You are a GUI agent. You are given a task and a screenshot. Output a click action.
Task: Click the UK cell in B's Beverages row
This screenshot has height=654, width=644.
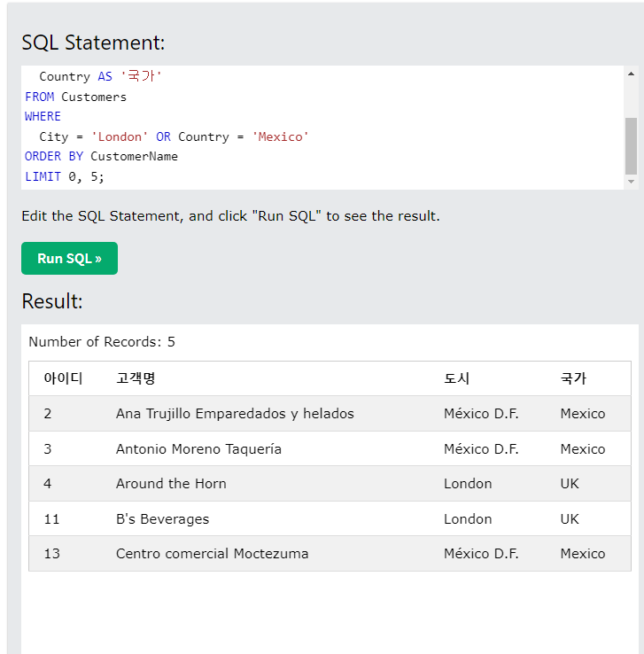point(570,519)
